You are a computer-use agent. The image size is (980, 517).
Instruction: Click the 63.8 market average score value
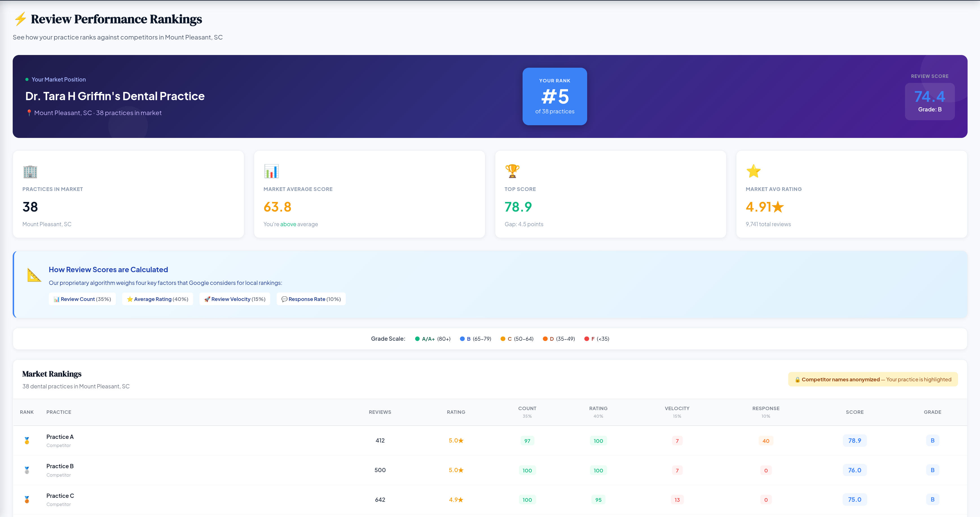click(277, 207)
